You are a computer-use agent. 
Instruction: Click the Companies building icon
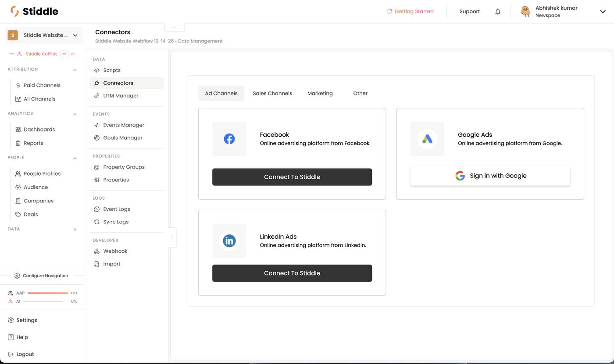18,201
